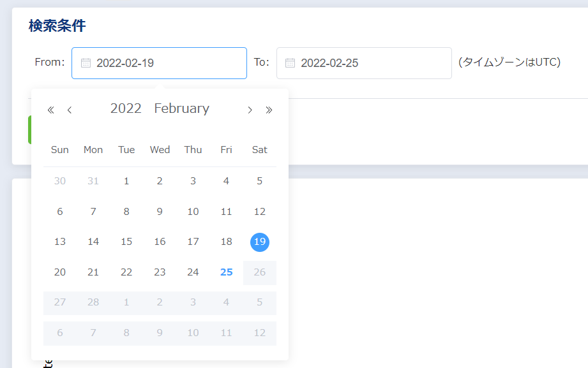
Task: Click the From date input field
Action: pyautogui.click(x=166, y=63)
